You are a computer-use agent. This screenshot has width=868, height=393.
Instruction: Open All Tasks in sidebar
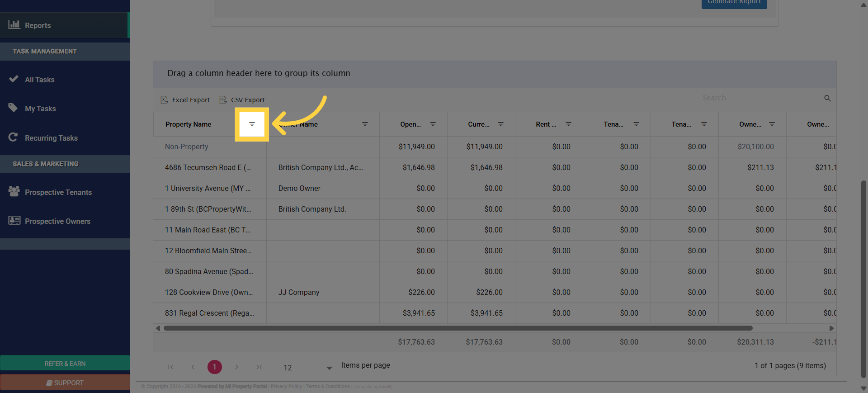coord(39,80)
